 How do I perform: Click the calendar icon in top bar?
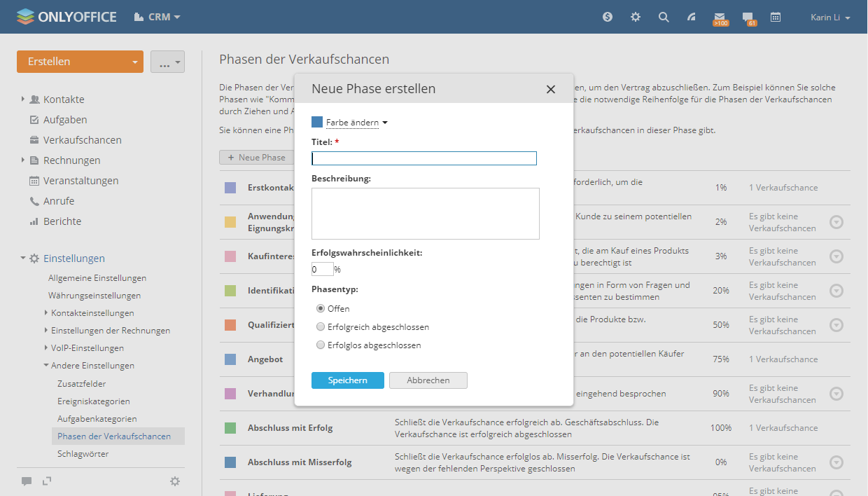776,17
